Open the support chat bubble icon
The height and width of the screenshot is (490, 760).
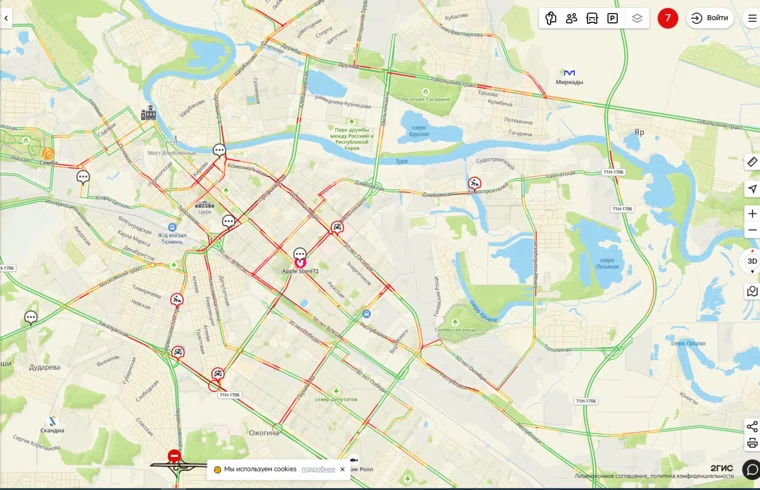[751, 469]
